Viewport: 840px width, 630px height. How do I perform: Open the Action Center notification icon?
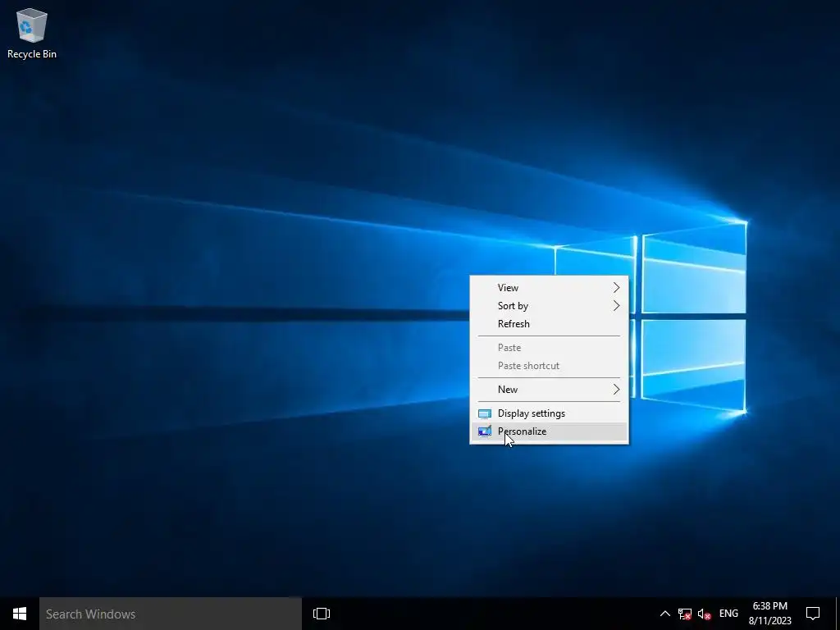click(813, 614)
